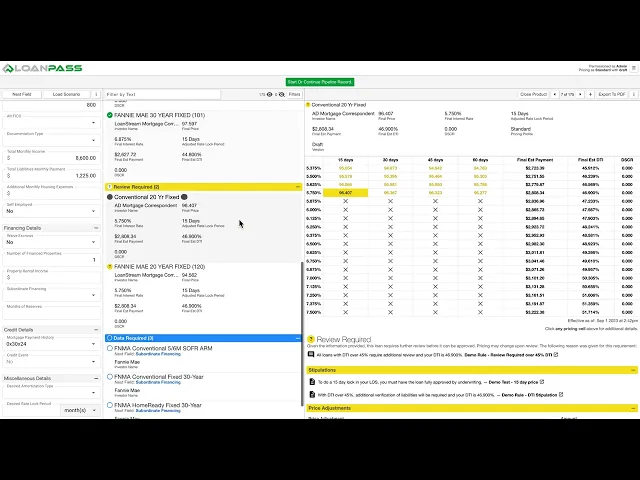Viewport: 640px width, 480px height.
Task: Click the Next Field button
Action: (x=22, y=94)
